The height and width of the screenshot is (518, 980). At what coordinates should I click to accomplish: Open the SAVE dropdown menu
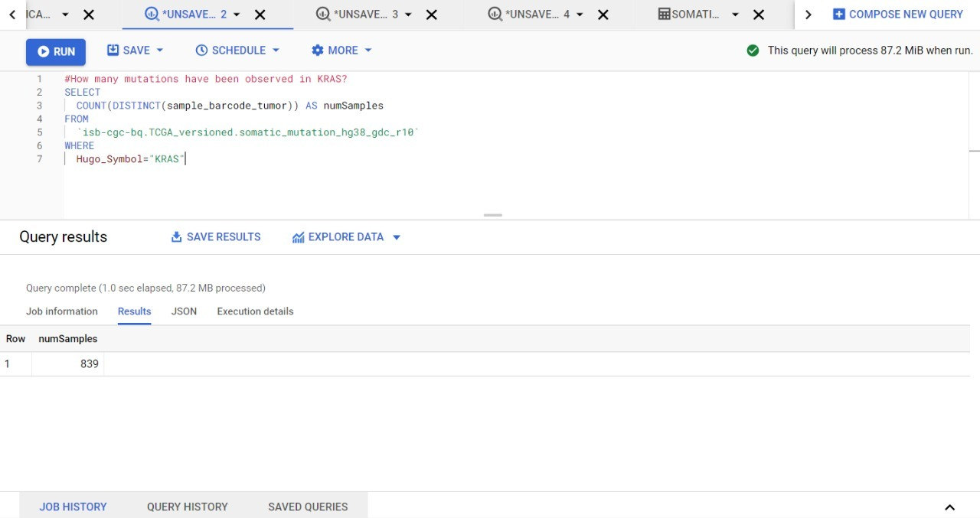pyautogui.click(x=161, y=50)
